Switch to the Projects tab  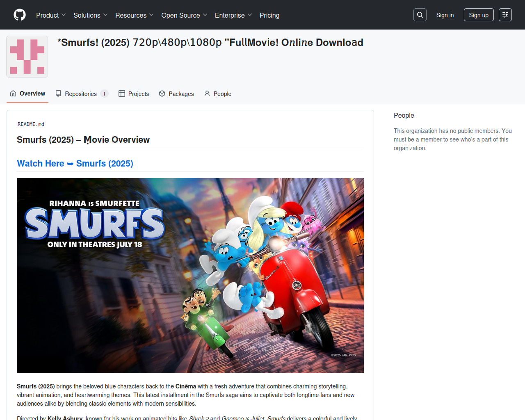tap(134, 94)
